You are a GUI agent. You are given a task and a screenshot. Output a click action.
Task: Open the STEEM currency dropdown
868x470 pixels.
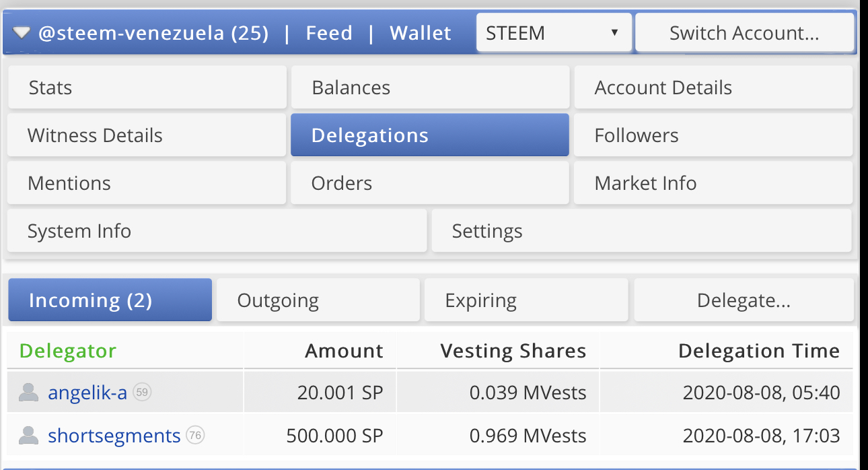[x=553, y=33]
